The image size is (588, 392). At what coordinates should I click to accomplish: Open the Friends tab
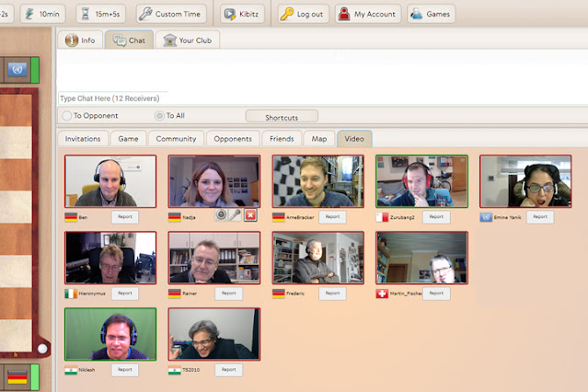(282, 139)
